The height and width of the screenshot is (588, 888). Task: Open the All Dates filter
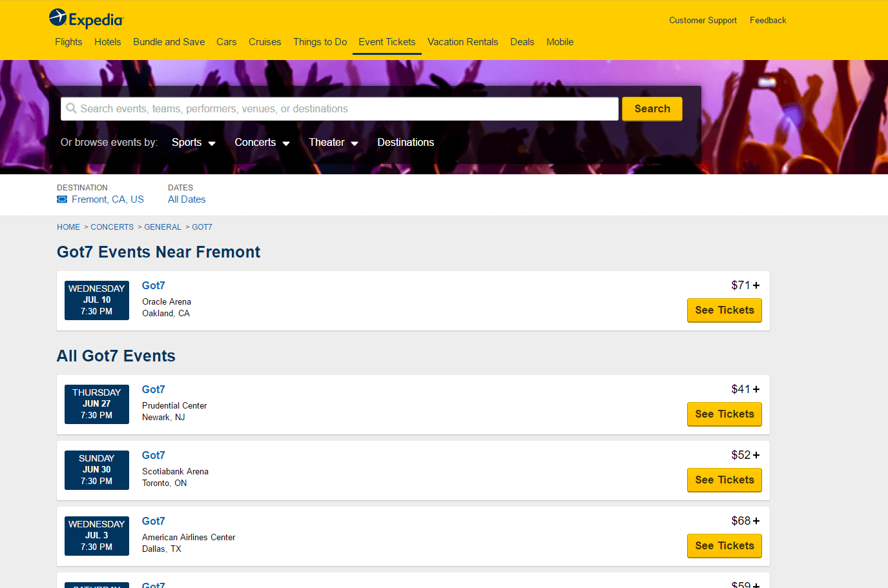point(187,199)
